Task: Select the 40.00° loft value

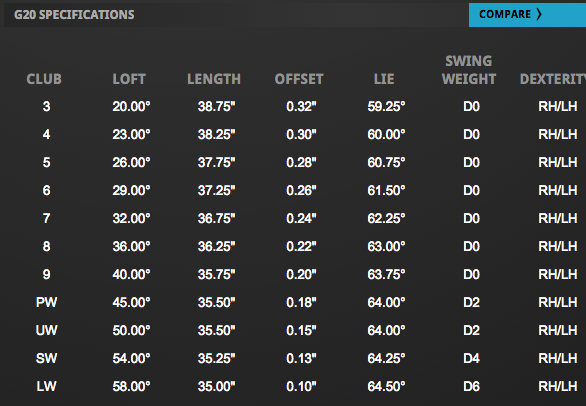Action: (x=131, y=274)
